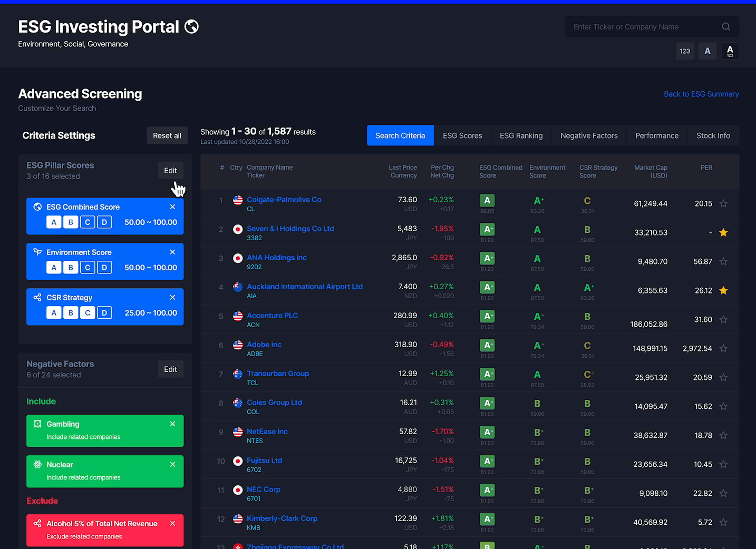Remove Nuclear include factor
This screenshot has width=756, height=549.
point(172,464)
